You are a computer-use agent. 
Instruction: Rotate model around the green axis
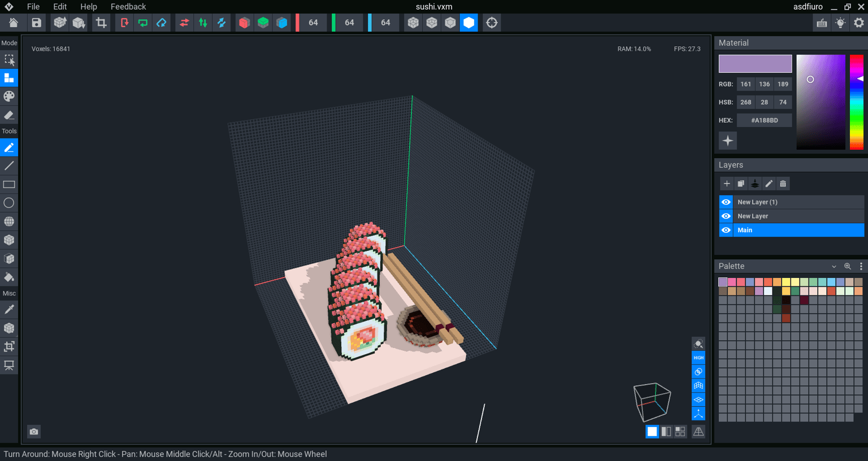coord(143,23)
